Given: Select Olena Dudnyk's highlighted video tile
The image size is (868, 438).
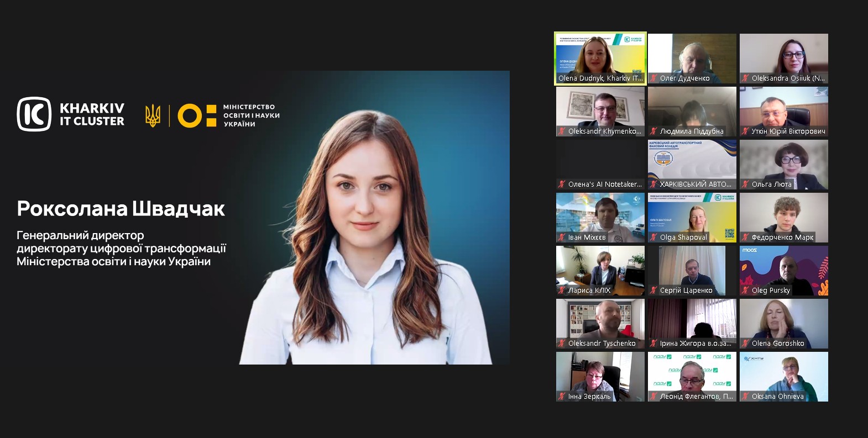Looking at the screenshot, I should pyautogui.click(x=600, y=58).
